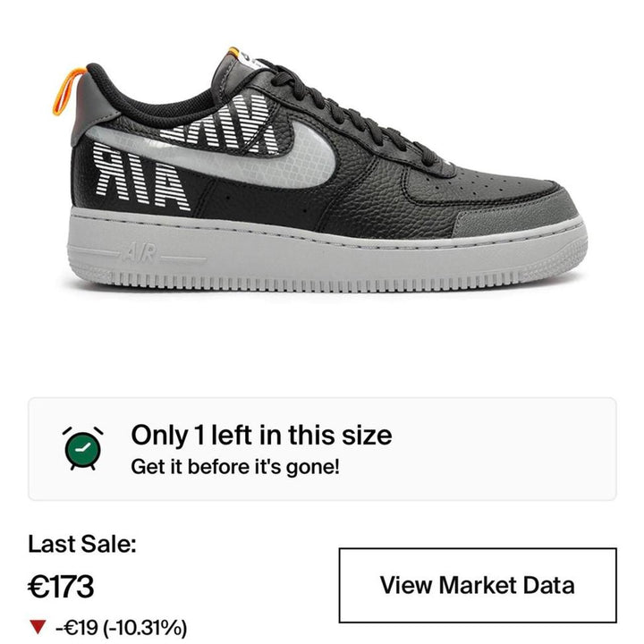This screenshot has width=644, height=644.
Task: Click the orange tongue tag on sneaker
Action: [x=233, y=52]
